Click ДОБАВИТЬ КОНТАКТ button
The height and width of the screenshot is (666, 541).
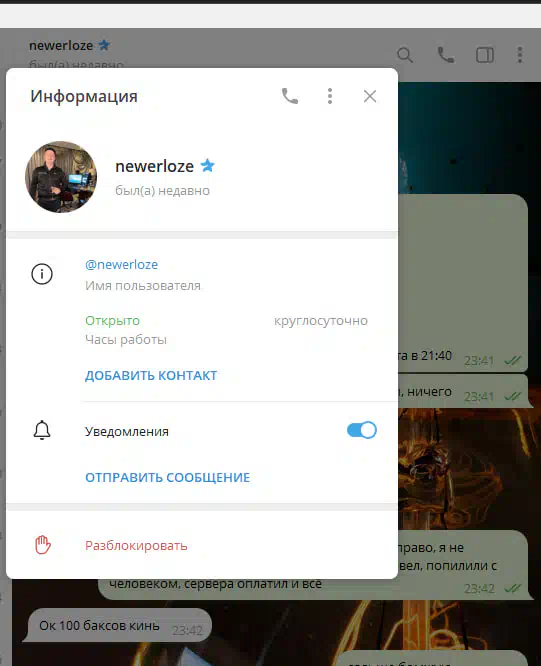[151, 375]
